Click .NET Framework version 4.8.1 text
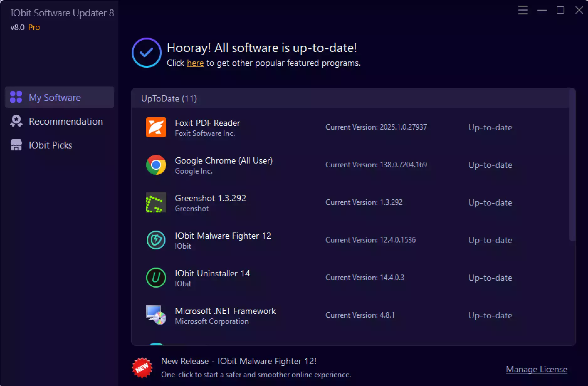The image size is (588, 386). (360, 315)
